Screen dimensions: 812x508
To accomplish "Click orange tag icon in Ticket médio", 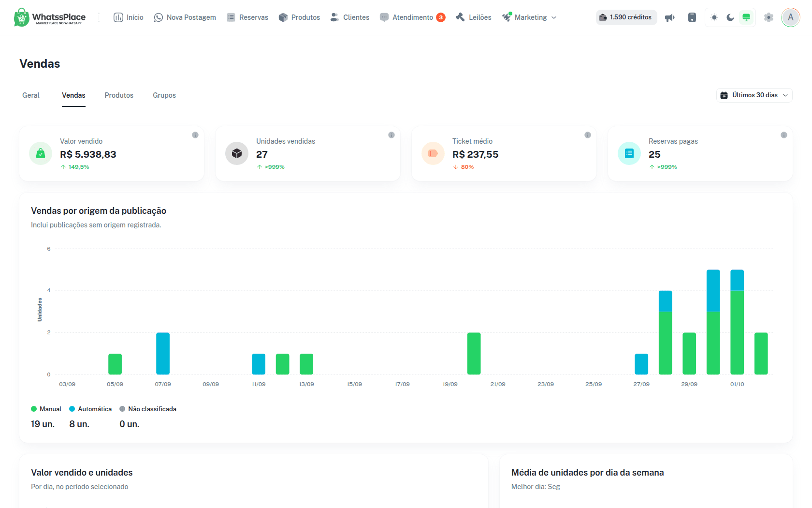I will (433, 153).
